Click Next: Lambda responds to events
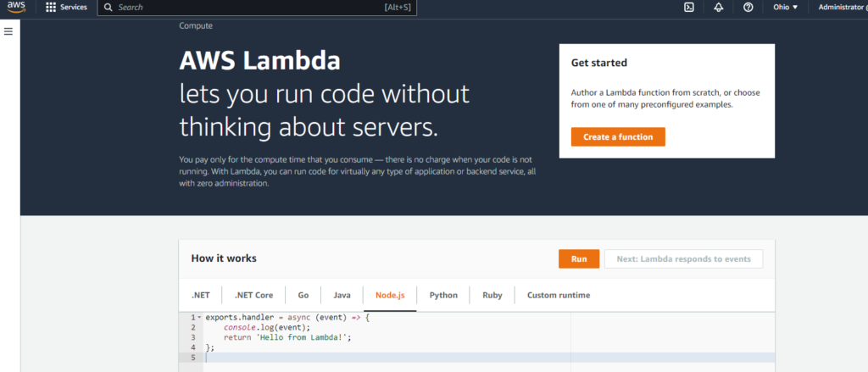The image size is (868, 372). click(x=683, y=258)
